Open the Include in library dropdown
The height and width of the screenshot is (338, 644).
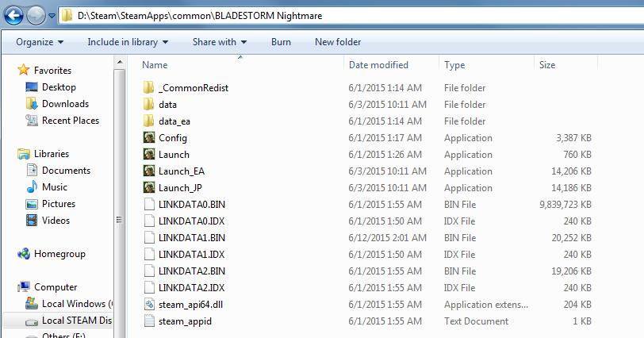(128, 42)
